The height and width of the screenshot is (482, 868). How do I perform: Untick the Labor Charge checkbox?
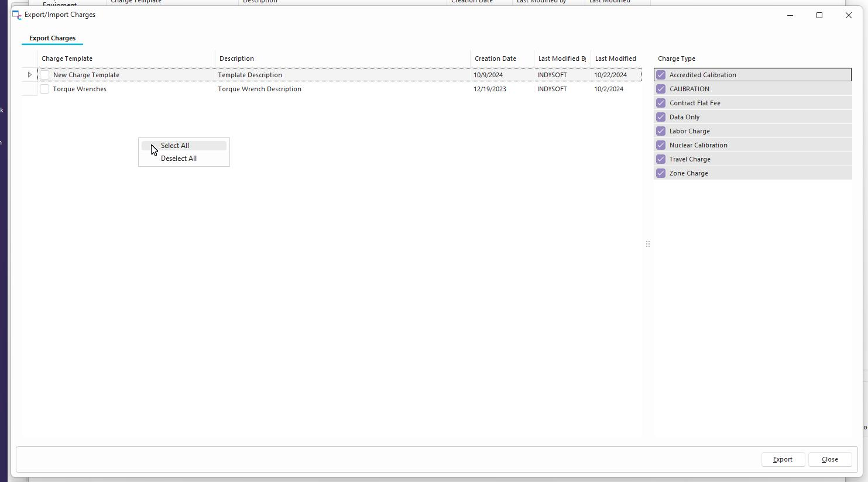(661, 131)
